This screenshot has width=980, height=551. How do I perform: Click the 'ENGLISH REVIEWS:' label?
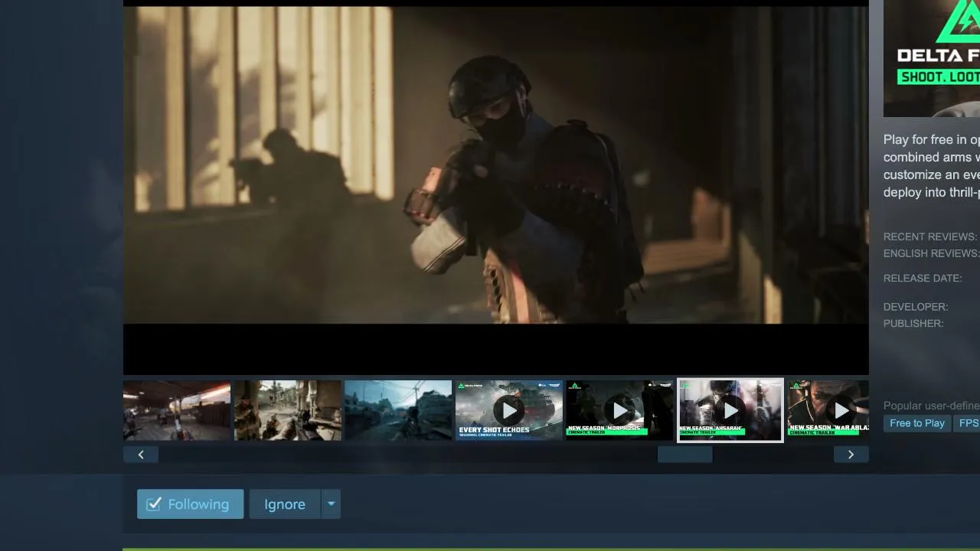pos(931,253)
